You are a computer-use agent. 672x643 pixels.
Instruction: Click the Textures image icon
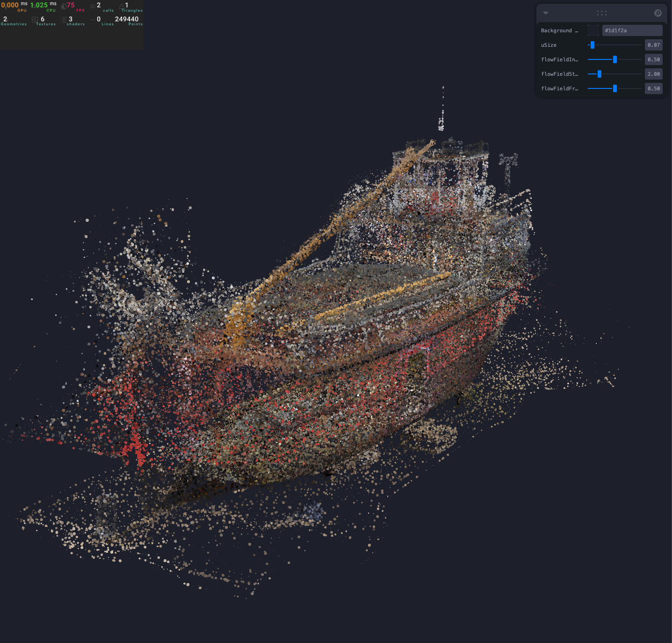[x=35, y=20]
